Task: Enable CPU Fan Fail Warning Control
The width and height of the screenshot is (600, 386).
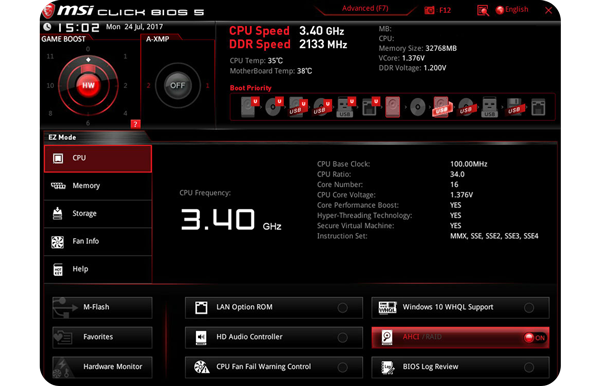Action: coord(274,367)
